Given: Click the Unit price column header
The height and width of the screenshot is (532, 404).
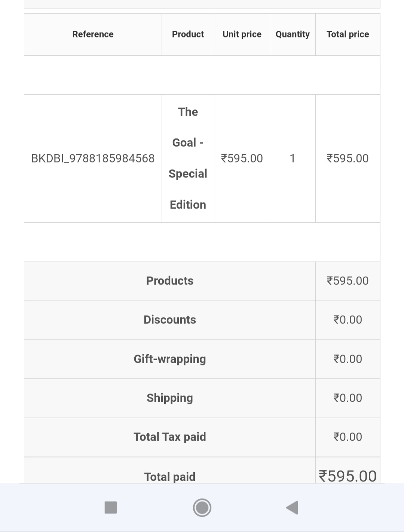Looking at the screenshot, I should tap(242, 34).
